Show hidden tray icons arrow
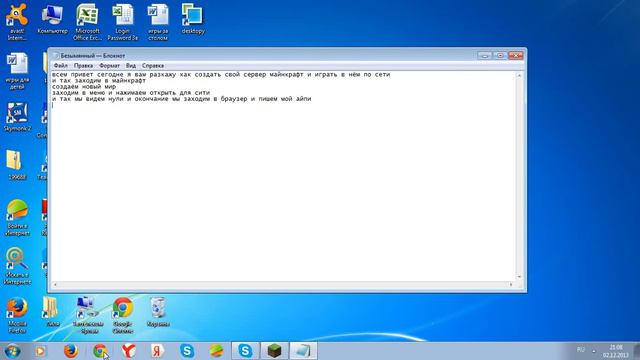 [594, 351]
